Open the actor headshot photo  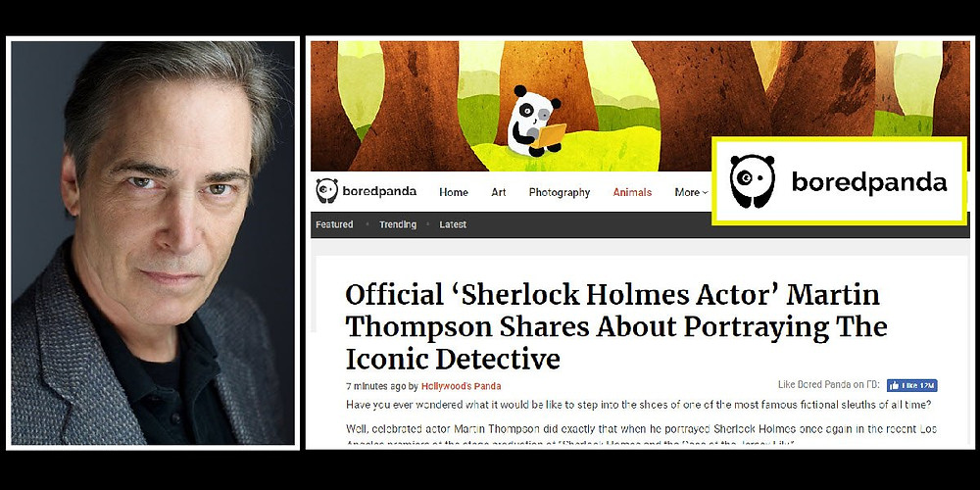coord(153,242)
